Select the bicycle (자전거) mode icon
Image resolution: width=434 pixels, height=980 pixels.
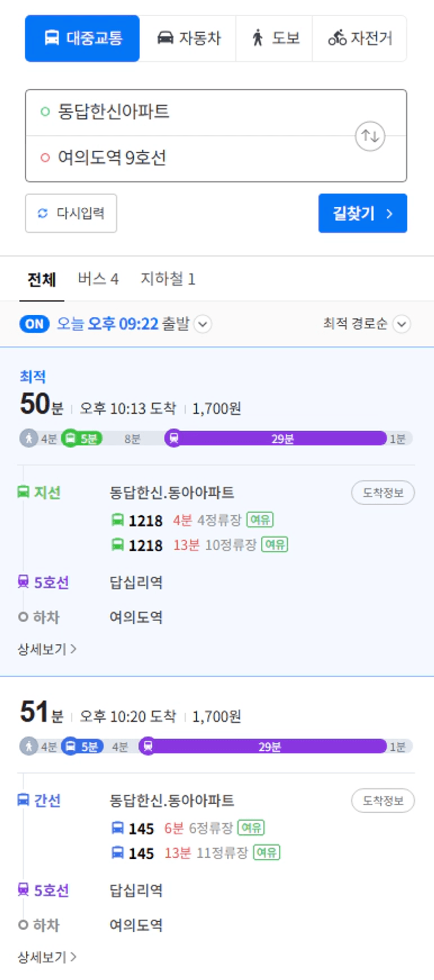coord(337,38)
